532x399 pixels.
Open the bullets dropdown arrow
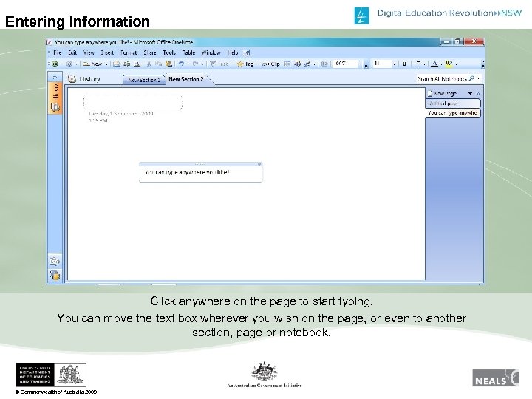click(424, 64)
